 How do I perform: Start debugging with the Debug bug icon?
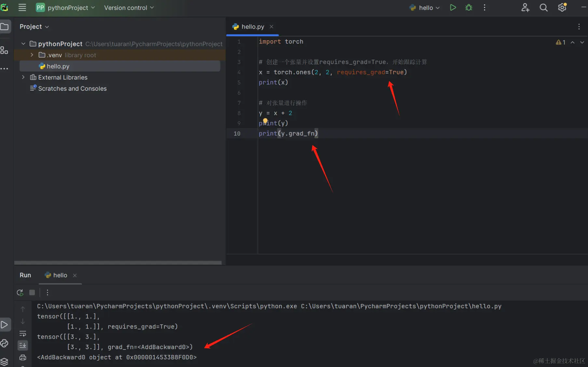point(469,7)
